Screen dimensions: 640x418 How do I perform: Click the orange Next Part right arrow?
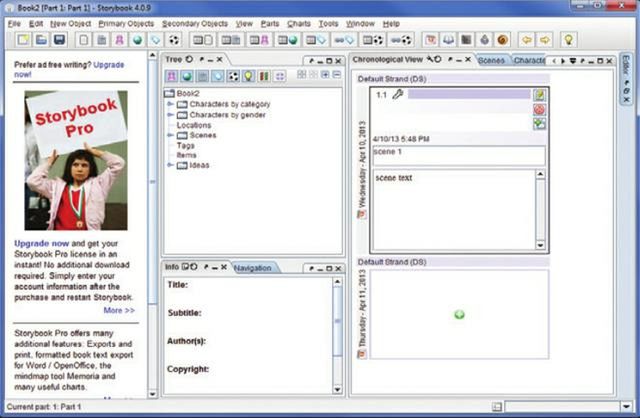[544, 40]
